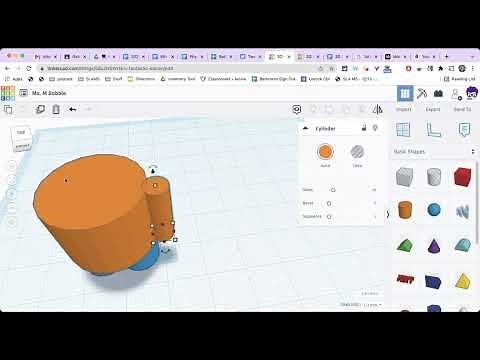Select the Ruler tool
This screenshot has height=360, width=480.
[434, 130]
